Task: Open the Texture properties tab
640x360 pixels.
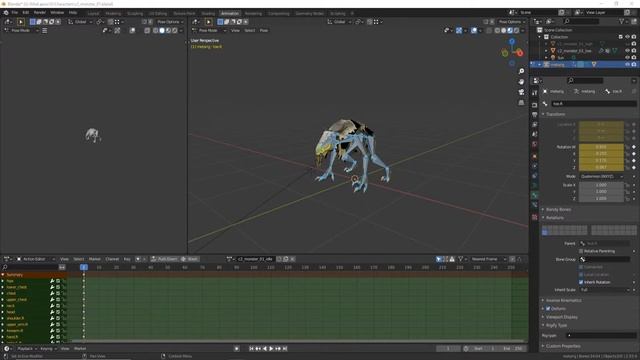Action: tap(535, 217)
